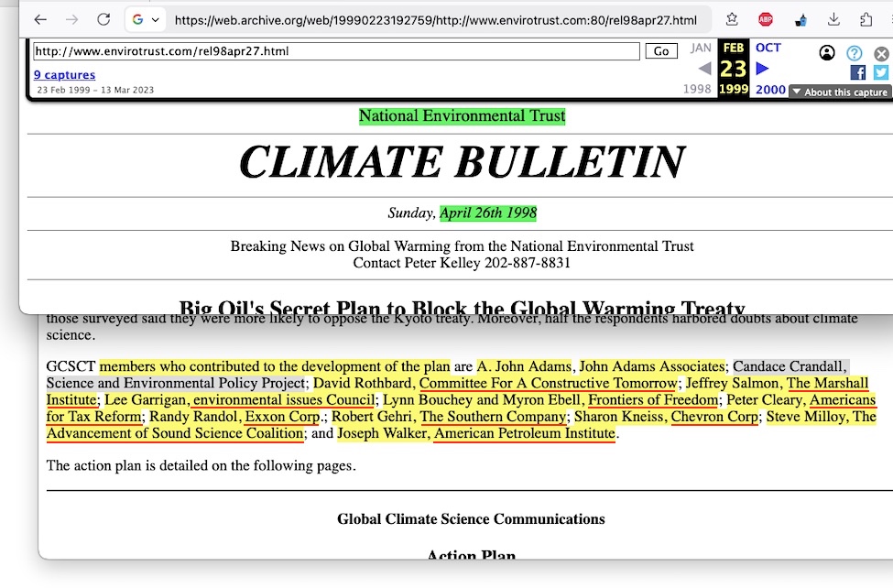893x588 pixels.
Task: Expand the About this capture panel
Action: [839, 92]
